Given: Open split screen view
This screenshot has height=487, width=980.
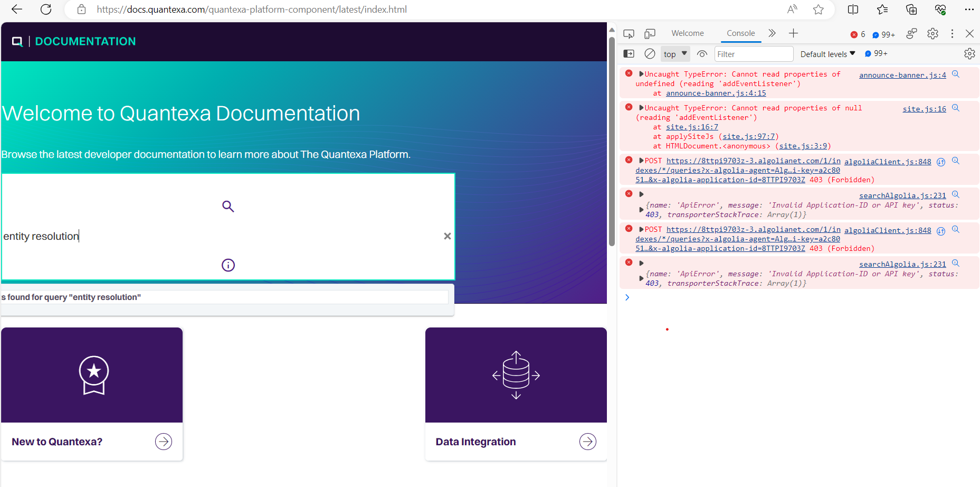Looking at the screenshot, I should click(853, 10).
